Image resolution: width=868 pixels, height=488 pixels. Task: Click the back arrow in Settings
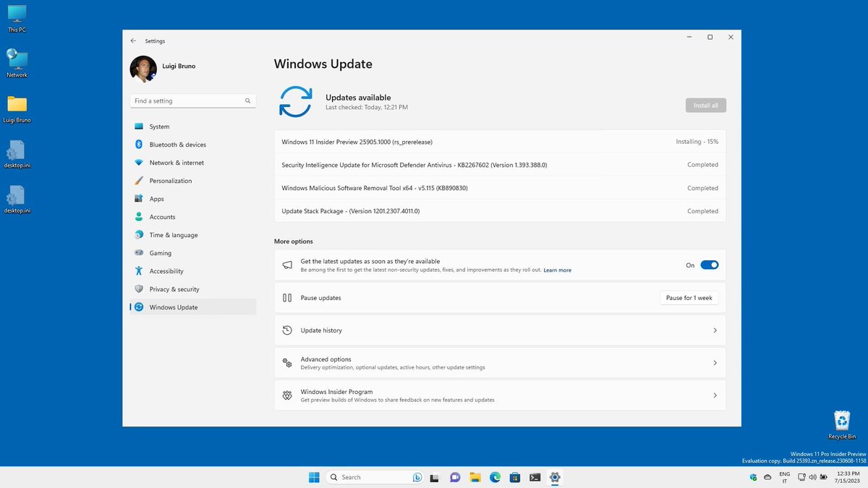[133, 41]
